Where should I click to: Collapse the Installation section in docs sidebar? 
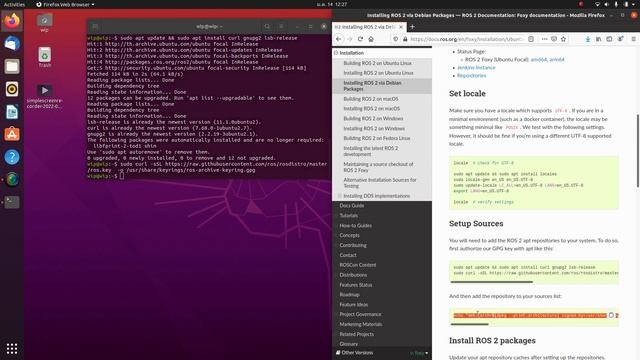336,53
